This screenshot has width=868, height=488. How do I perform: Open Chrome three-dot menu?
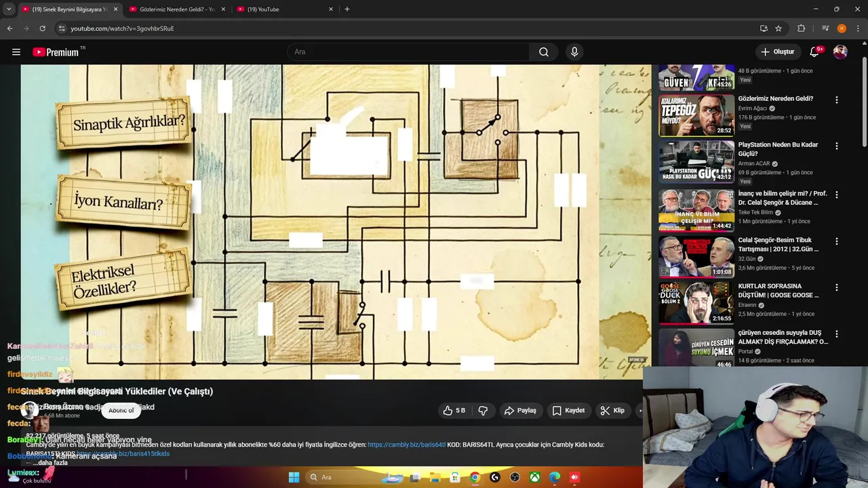(857, 28)
